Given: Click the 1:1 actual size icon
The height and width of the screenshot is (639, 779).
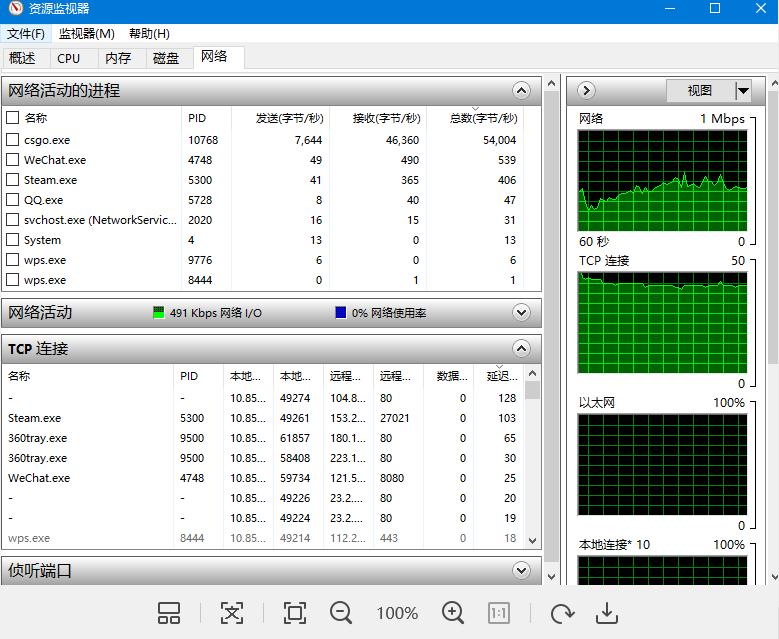Looking at the screenshot, I should (x=499, y=613).
